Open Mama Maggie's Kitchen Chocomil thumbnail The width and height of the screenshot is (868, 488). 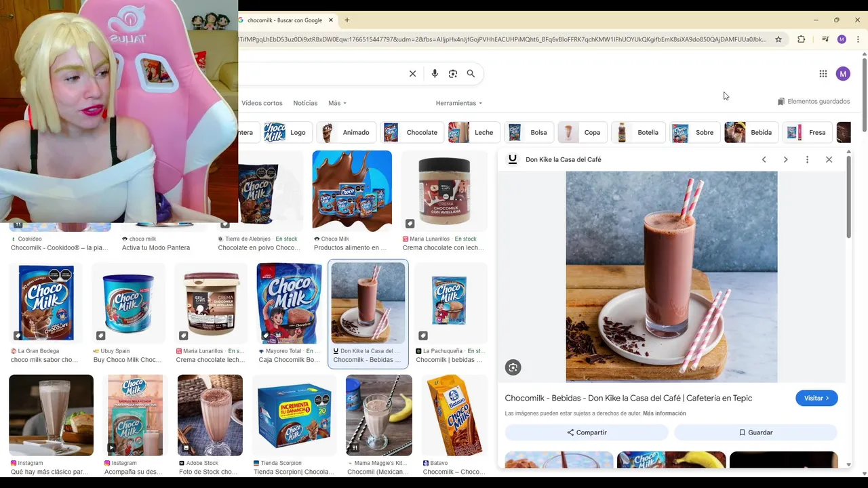click(x=379, y=415)
